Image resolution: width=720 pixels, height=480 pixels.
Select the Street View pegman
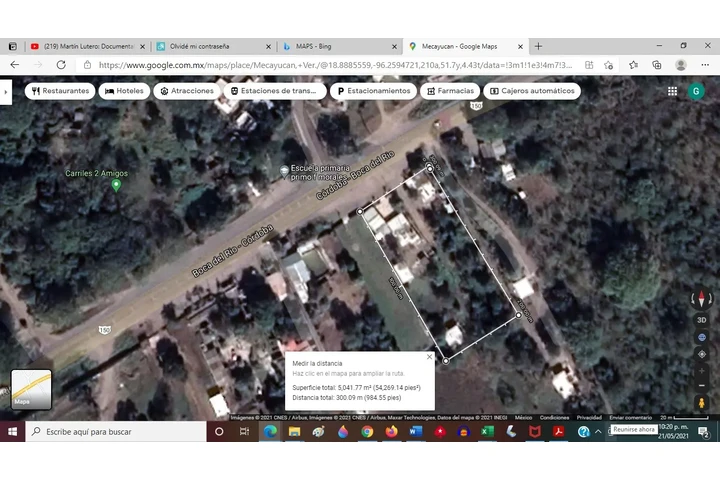pos(701,403)
